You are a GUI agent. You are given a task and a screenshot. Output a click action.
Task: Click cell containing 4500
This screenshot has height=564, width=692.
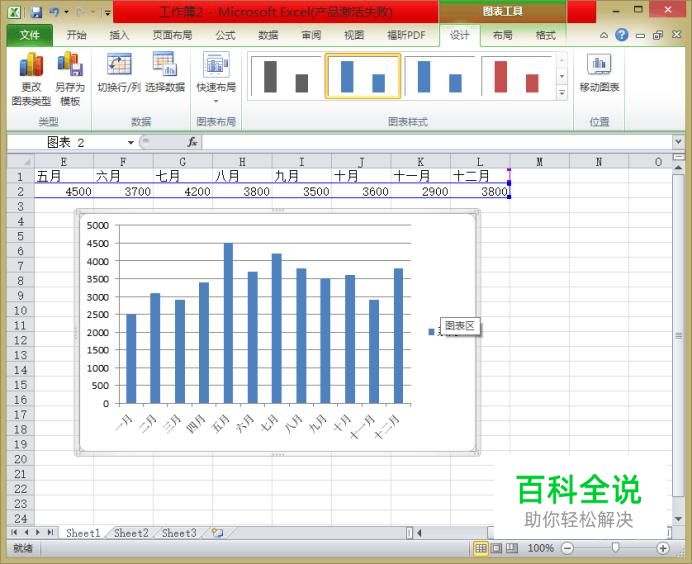[x=64, y=192]
